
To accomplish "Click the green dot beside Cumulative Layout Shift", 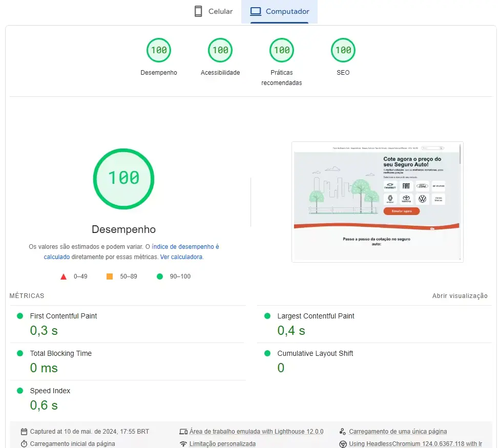I will point(266,353).
